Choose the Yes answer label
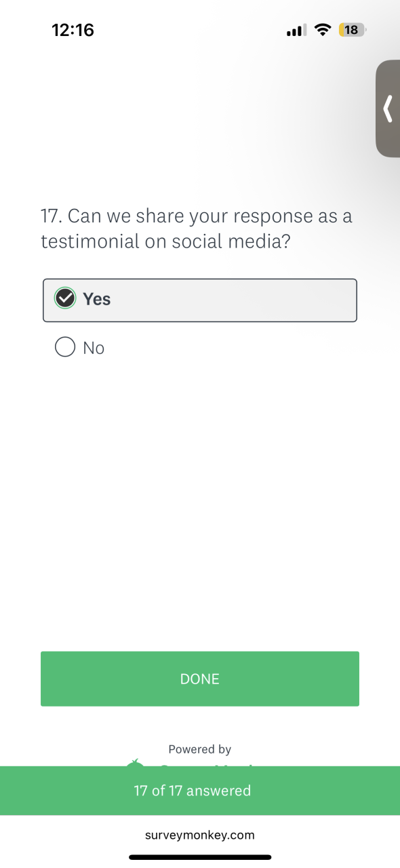Screen dimensions: 400x868 tap(96, 299)
